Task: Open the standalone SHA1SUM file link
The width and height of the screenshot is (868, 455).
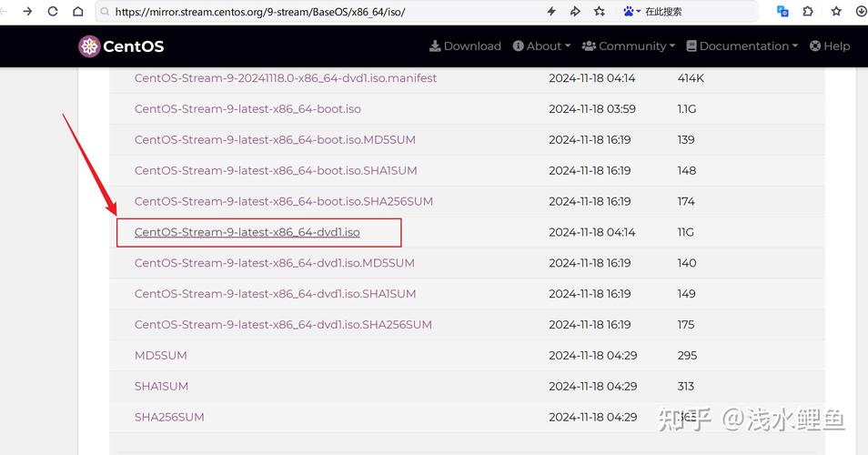Action: [x=161, y=387]
